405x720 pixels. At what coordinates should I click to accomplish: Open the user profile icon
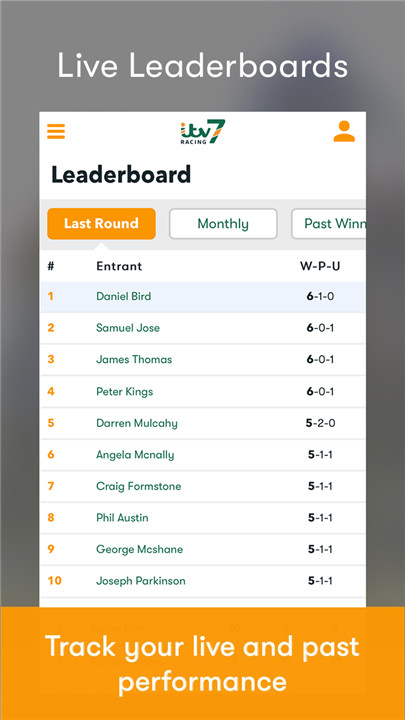click(344, 131)
